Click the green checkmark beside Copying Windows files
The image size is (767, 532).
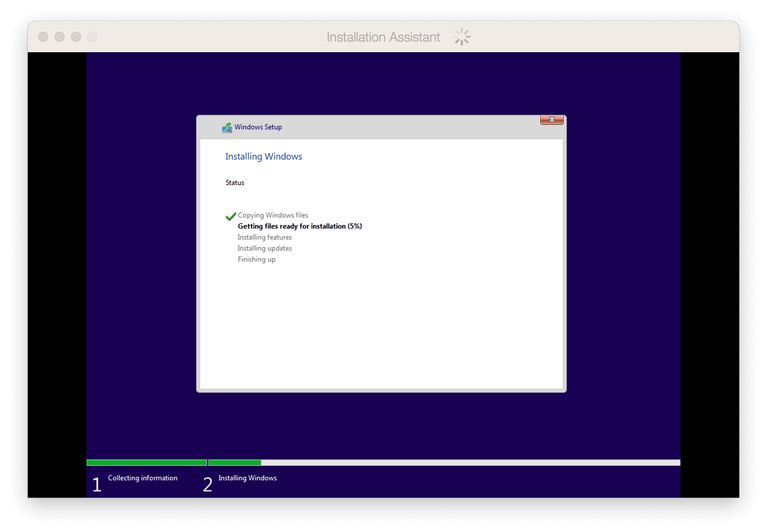[231, 216]
